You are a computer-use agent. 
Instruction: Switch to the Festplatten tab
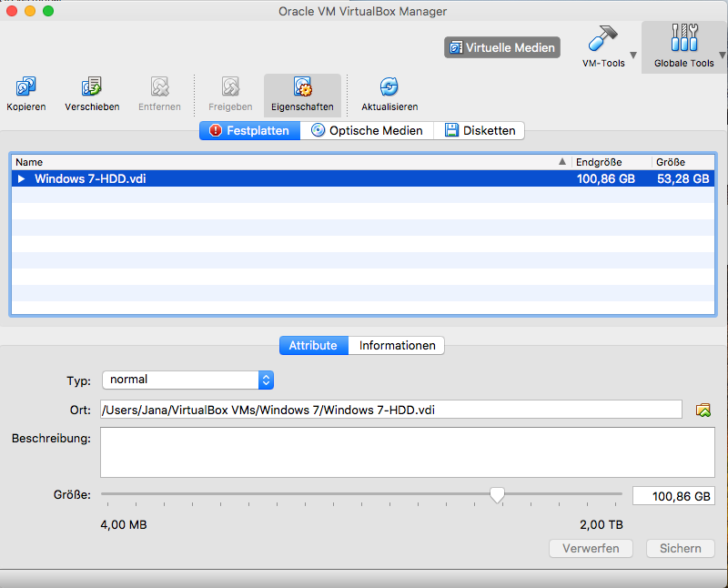pyautogui.click(x=249, y=130)
